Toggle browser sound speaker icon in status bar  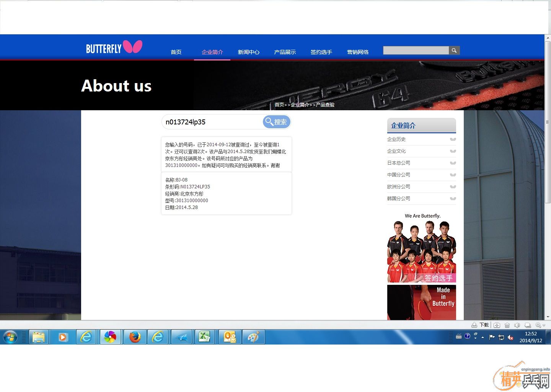point(517,325)
